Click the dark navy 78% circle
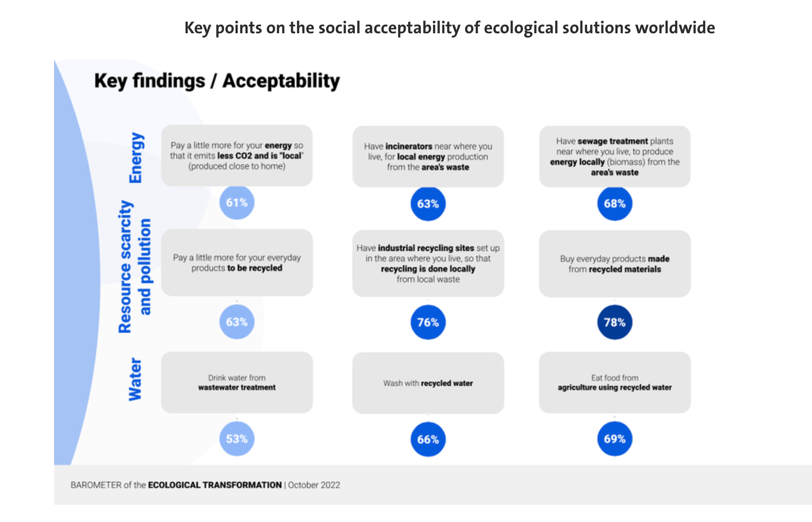The width and height of the screenshot is (812, 522). click(x=615, y=322)
